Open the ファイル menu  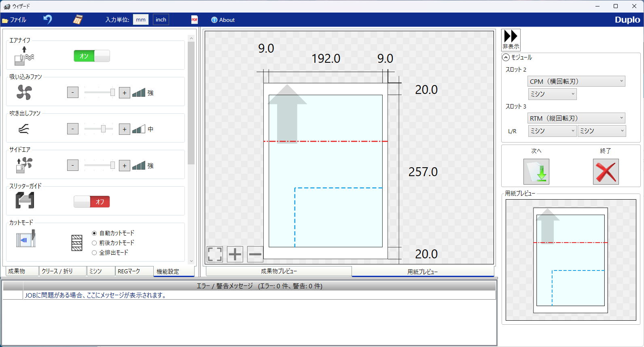(x=14, y=20)
